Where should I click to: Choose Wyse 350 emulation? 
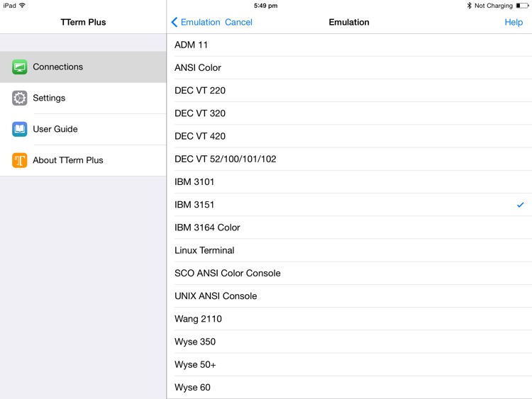click(x=350, y=342)
